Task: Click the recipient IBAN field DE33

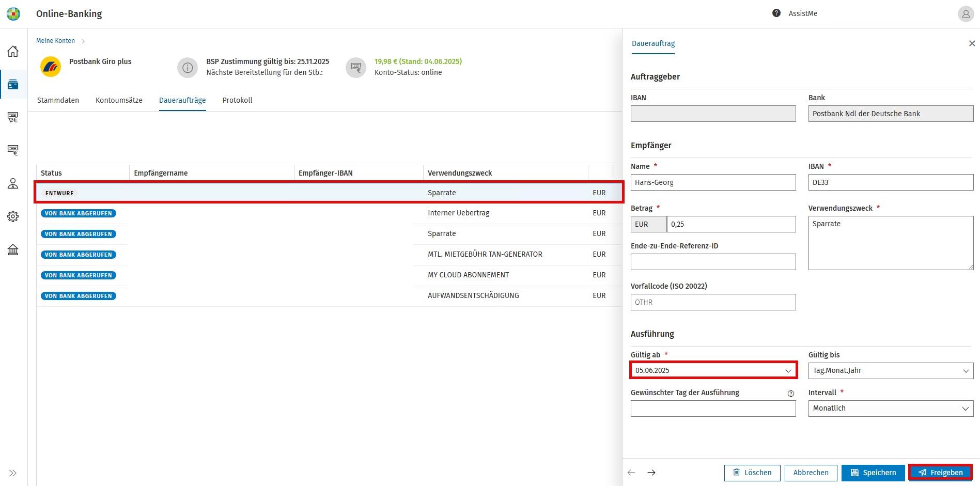Action: pyautogui.click(x=891, y=182)
